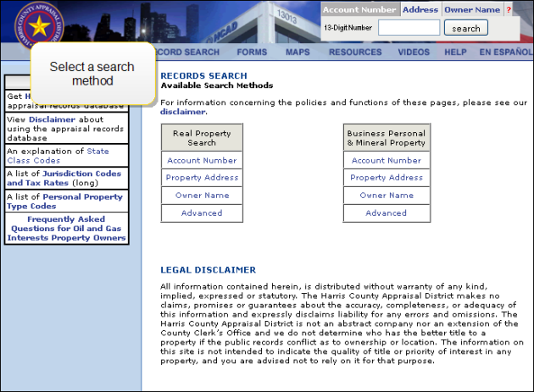534x392 pixels.
Task: Choose Business Personal Account Number search
Action: [387, 160]
